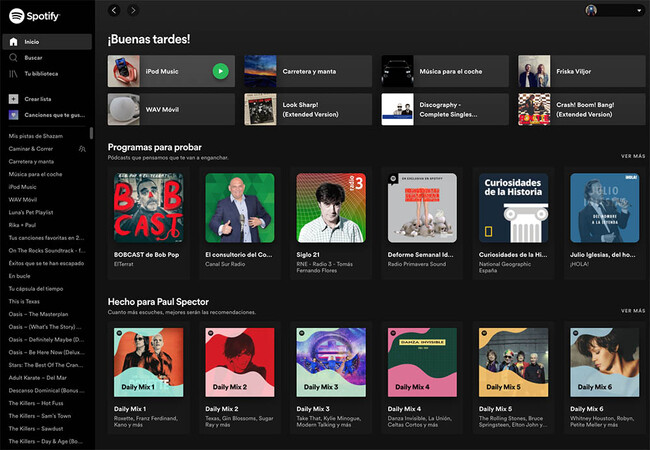Open the BOBCAST de Bob Pop cover
650x450 pixels.
point(148,208)
